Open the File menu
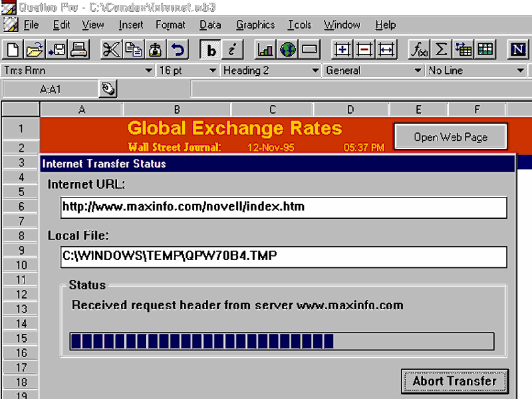Viewport: 532px width, 399px height. pyautogui.click(x=31, y=25)
